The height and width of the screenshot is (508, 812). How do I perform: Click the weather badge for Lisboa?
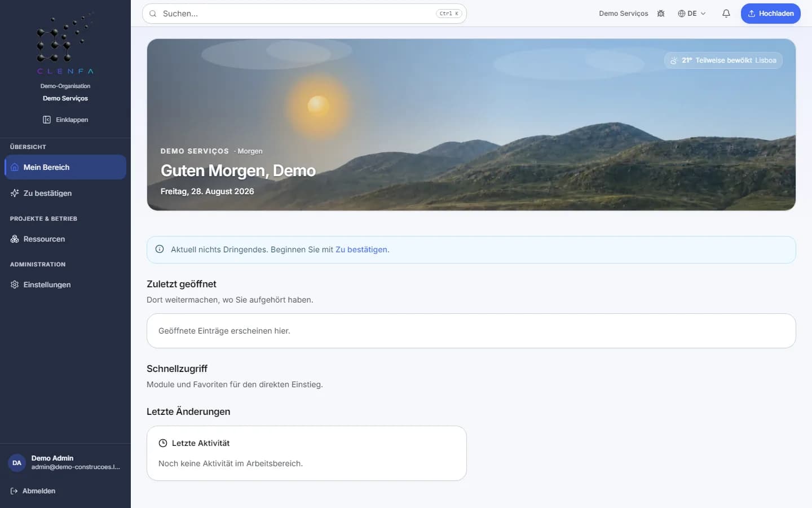(x=723, y=60)
